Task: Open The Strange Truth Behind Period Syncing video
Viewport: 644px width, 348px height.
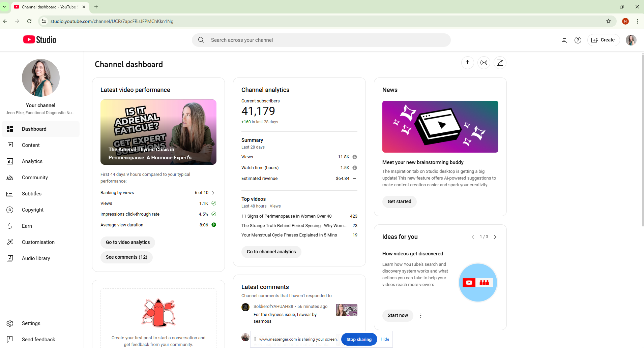Action: [294, 226]
